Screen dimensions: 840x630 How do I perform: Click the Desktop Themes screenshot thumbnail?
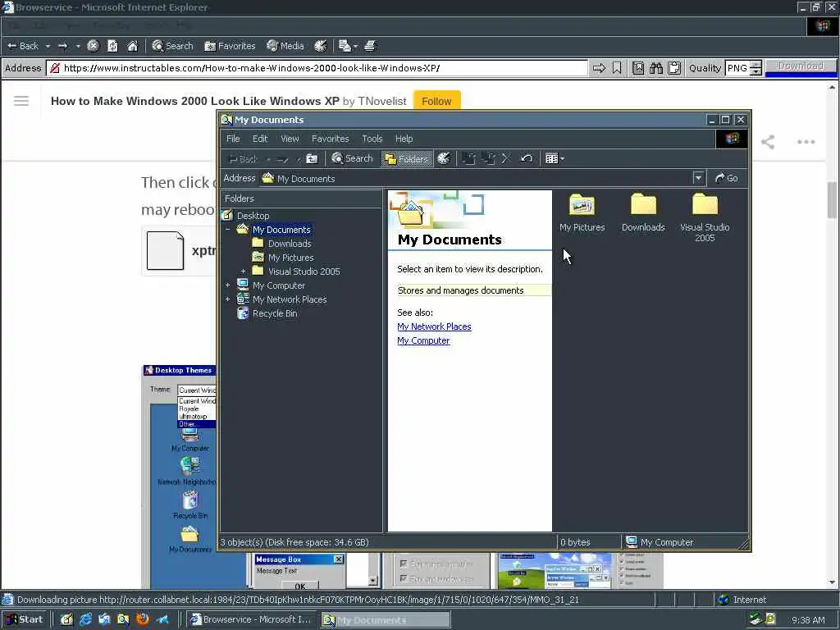(179, 477)
